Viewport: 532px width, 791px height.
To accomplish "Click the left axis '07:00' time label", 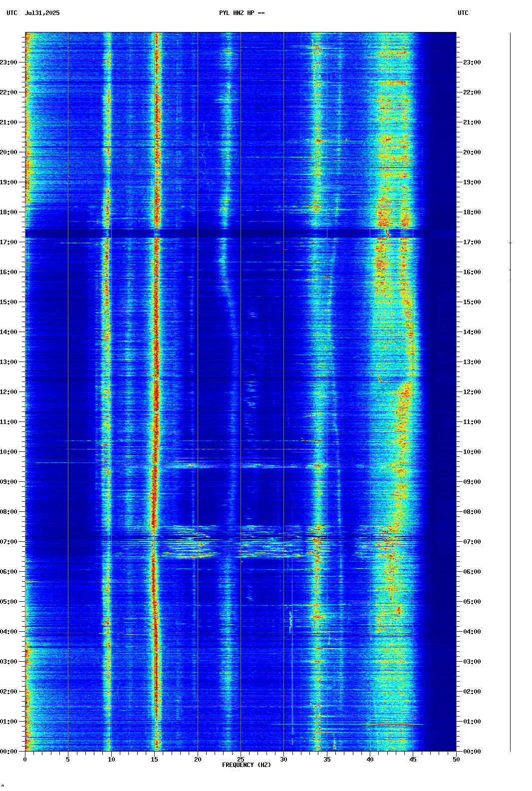I will click(8, 542).
